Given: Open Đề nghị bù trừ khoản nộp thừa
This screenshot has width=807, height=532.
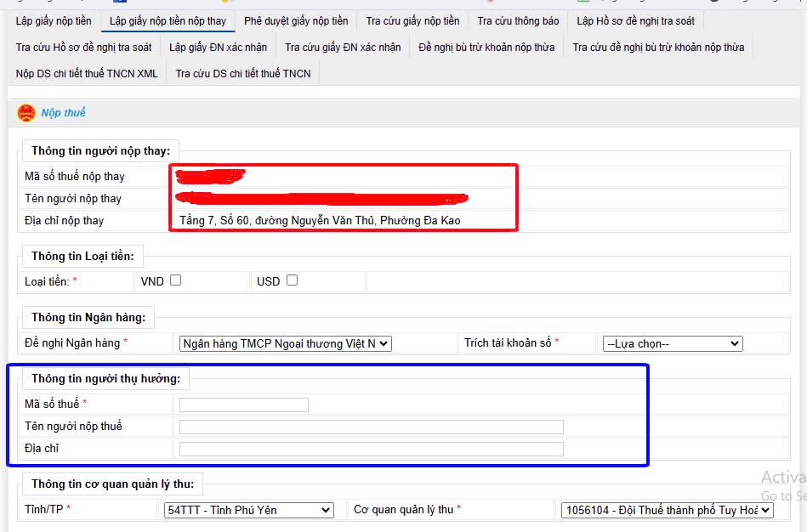Looking at the screenshot, I should pyautogui.click(x=486, y=47).
